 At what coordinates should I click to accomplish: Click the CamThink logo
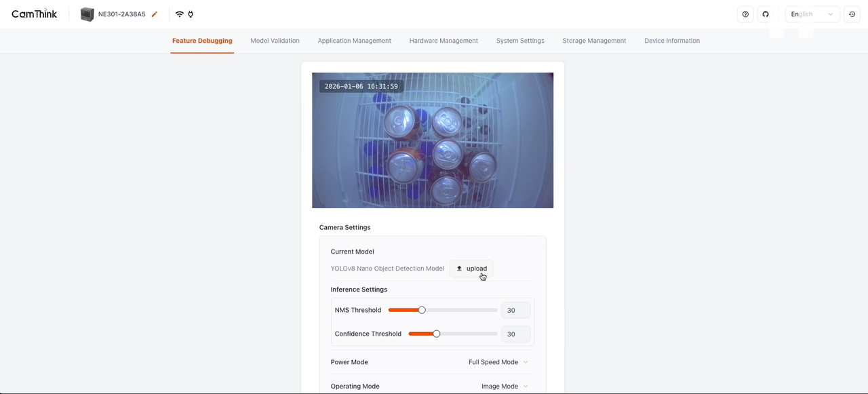tap(35, 14)
